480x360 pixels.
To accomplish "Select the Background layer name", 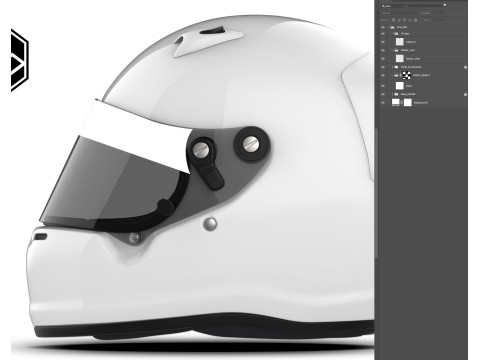I will [x=421, y=103].
